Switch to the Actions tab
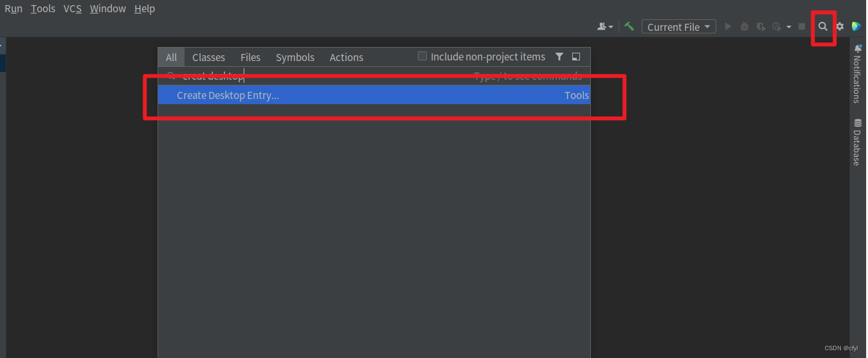Screen dimensions: 868x358 [346, 57]
